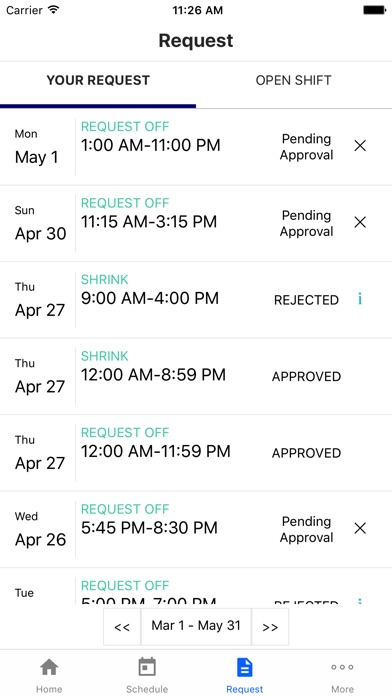Cancel the May 1 request with X
This screenshot has width=392, height=696.
click(x=360, y=146)
